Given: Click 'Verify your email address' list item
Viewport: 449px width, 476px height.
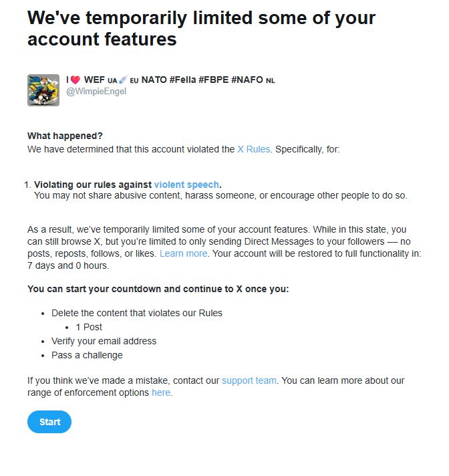Looking at the screenshot, I should 104,341.
